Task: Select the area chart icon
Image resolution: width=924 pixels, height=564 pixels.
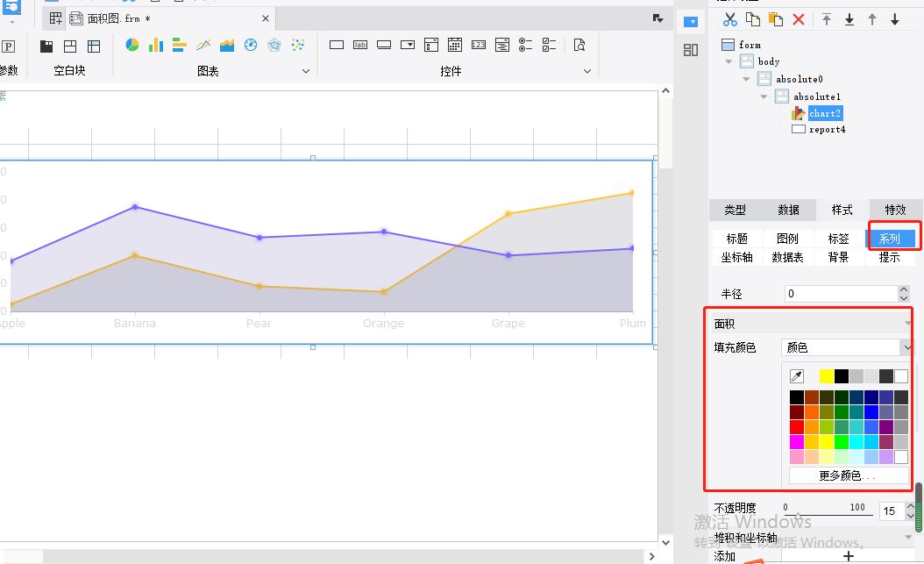Action: pyautogui.click(x=227, y=45)
